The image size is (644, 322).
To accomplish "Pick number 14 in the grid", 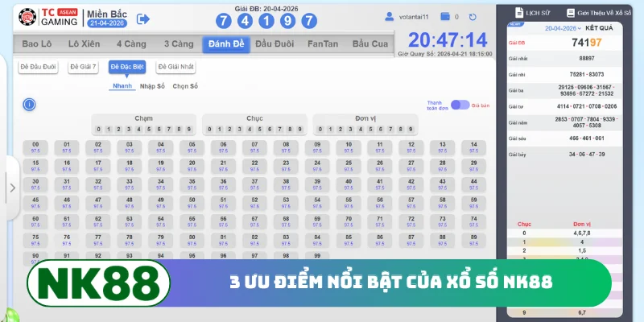I will click(474, 147).
